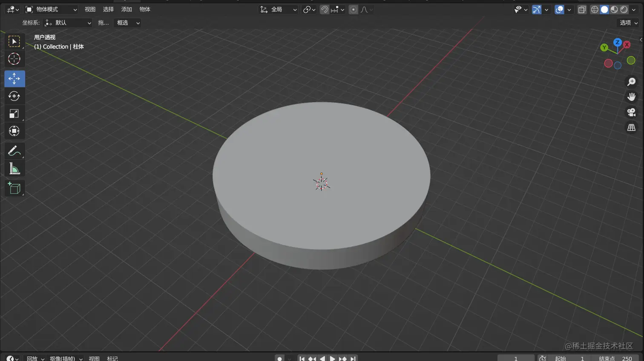Click the negative X red circle on the gizmo

[608, 63]
